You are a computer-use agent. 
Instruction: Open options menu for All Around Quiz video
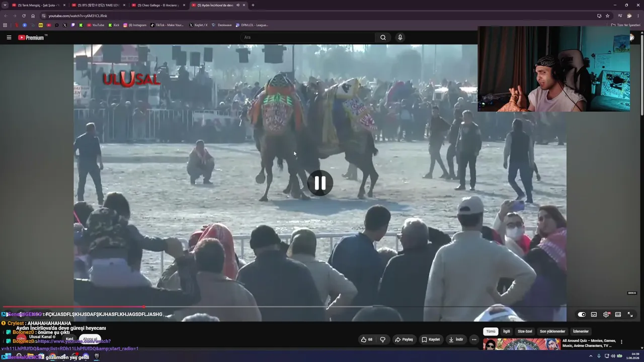tap(621, 342)
